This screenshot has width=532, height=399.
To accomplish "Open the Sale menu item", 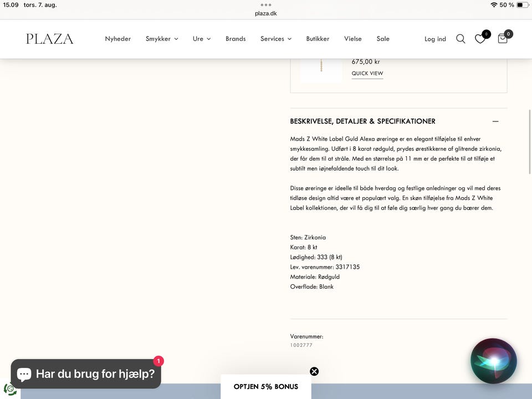I will (383, 39).
